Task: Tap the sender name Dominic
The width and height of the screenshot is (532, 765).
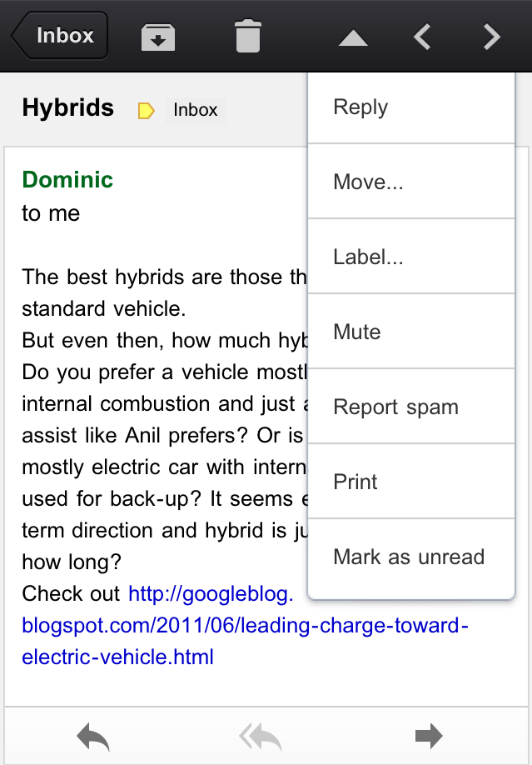Action: 67,179
